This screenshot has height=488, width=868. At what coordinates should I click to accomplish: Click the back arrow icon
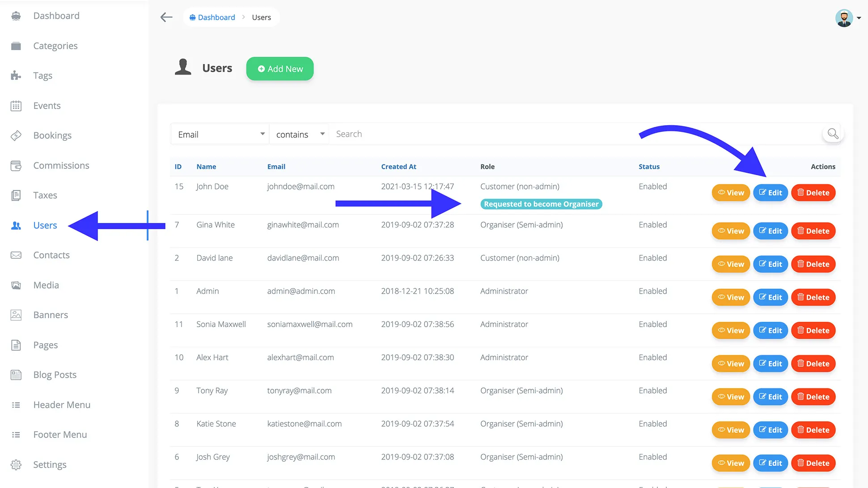[166, 17]
